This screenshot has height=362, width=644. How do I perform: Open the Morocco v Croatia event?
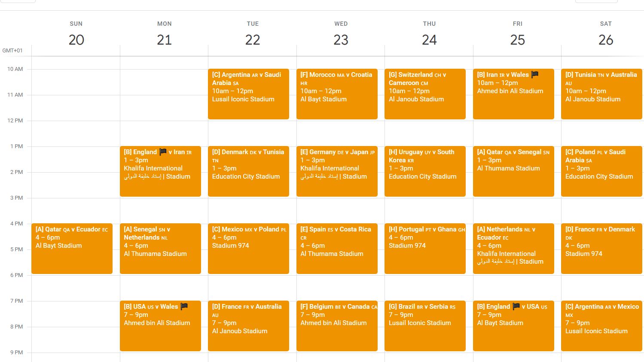[337, 94]
